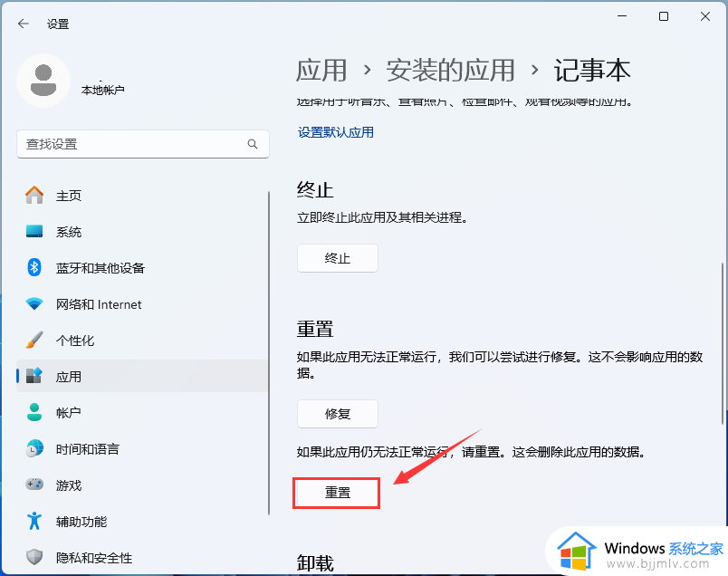Screen dimensions: 728x576
Task: Click the 重置 button
Action: pos(337,493)
